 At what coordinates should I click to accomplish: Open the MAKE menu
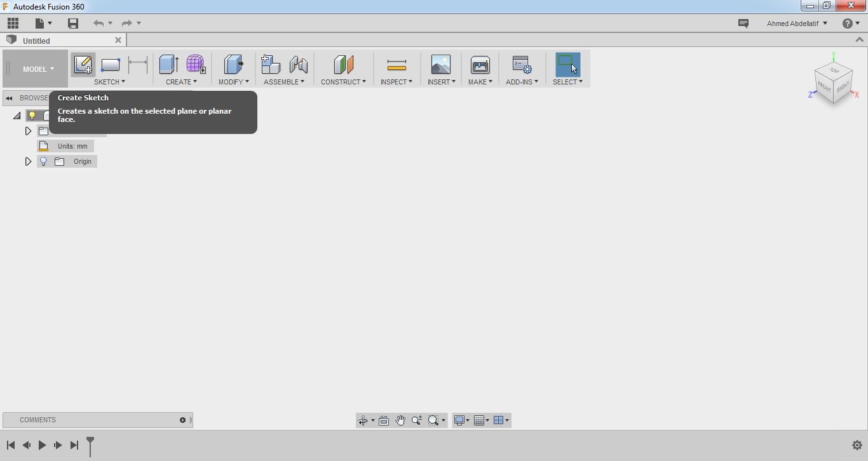pos(480,82)
